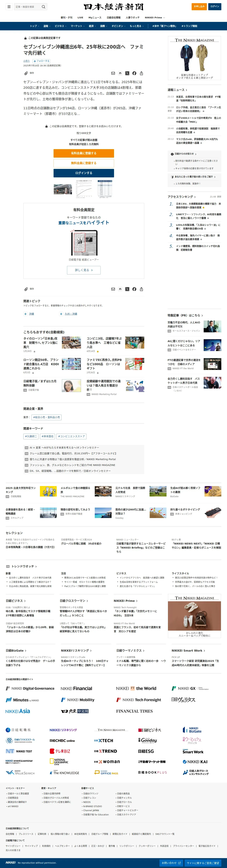Share by email using the icon under the headline
The width and height of the screenshot is (227, 868).
(x=113, y=73)
